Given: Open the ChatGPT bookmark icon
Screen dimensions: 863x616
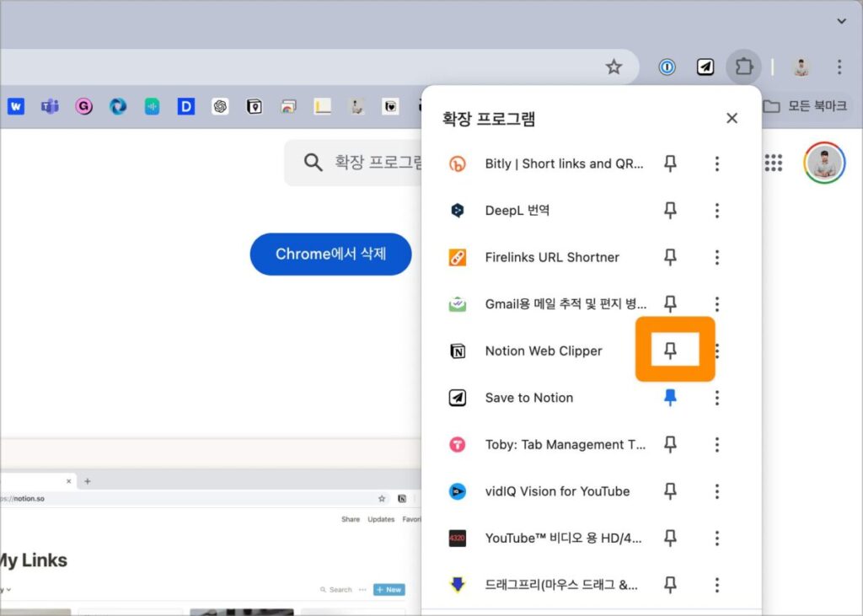Looking at the screenshot, I should [218, 106].
